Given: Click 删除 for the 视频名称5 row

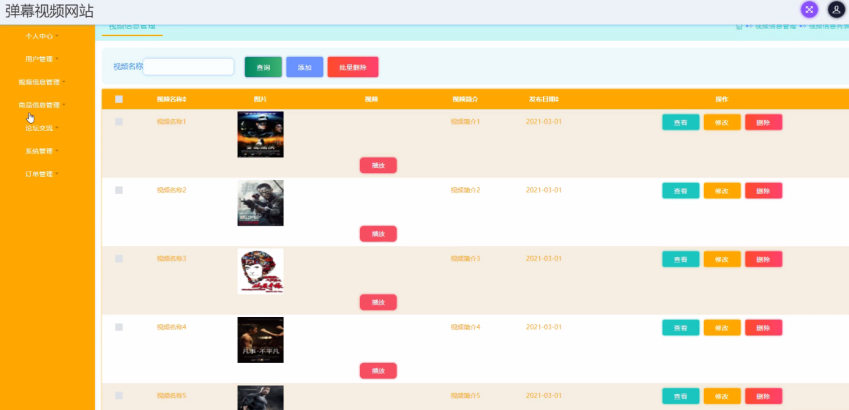Looking at the screenshot, I should (x=763, y=396).
